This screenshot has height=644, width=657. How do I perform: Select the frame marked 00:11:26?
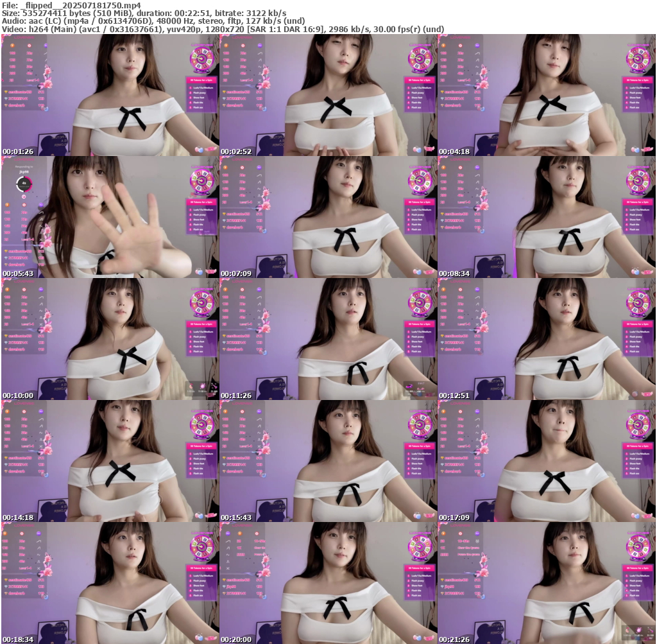328,339
